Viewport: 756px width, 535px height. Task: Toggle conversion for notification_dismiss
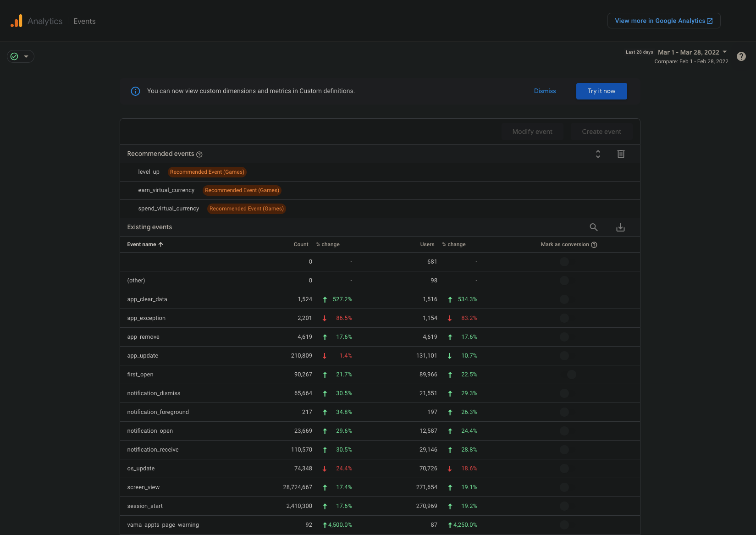[x=564, y=393]
